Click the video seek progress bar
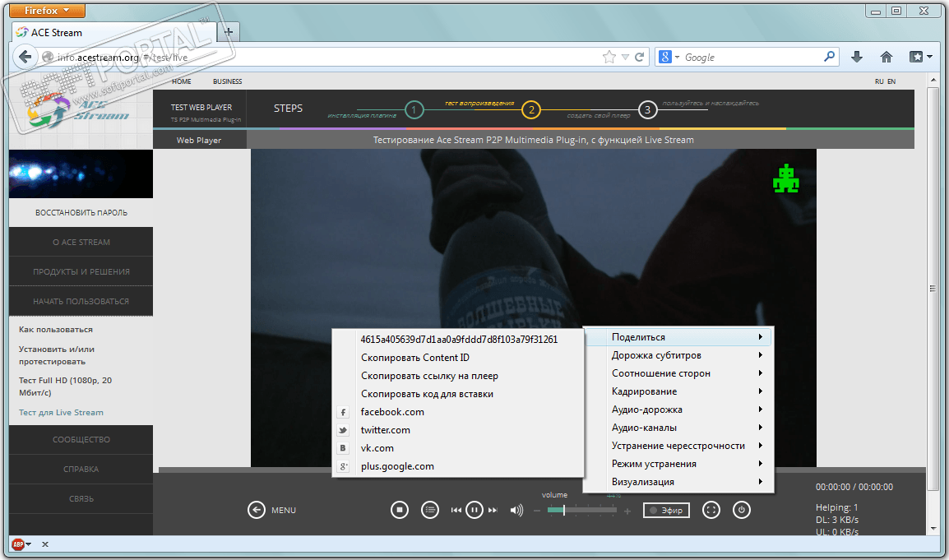The height and width of the screenshot is (560, 949). point(542,470)
